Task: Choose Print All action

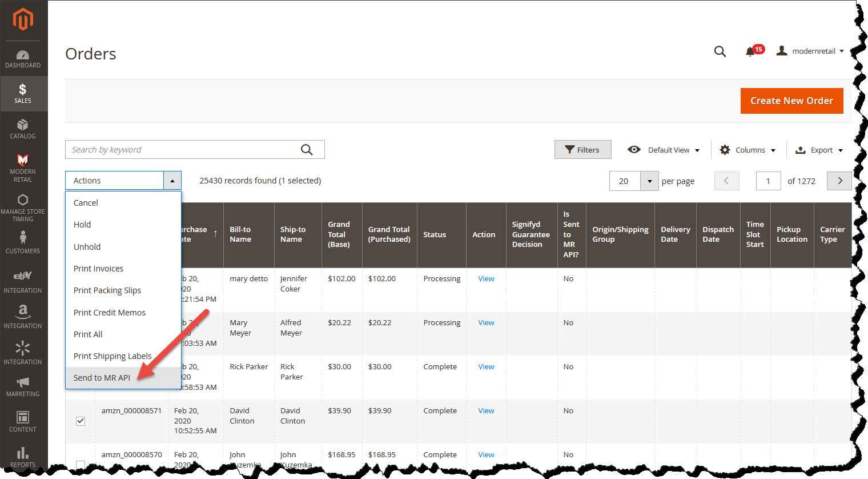Action: click(123, 334)
